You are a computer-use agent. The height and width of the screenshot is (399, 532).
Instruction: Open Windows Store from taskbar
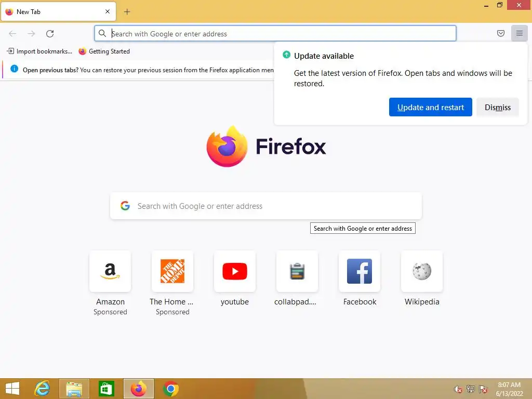coord(106,389)
